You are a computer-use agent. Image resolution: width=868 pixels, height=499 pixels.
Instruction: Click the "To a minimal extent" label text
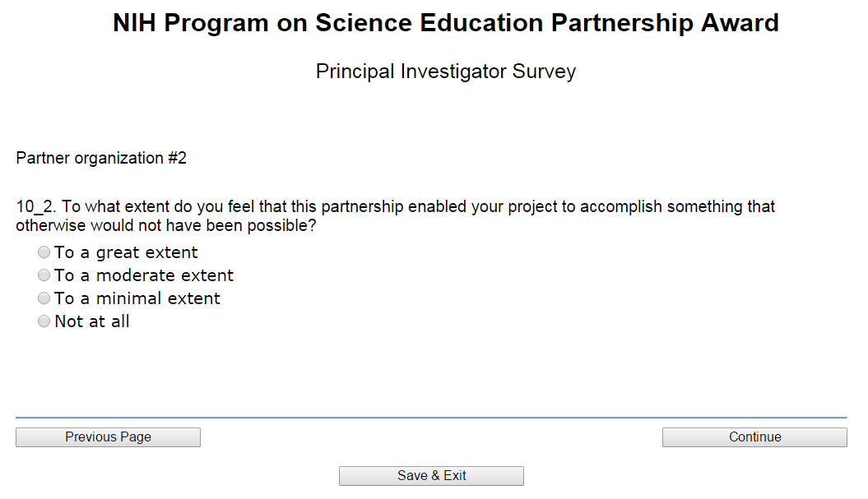(x=137, y=298)
